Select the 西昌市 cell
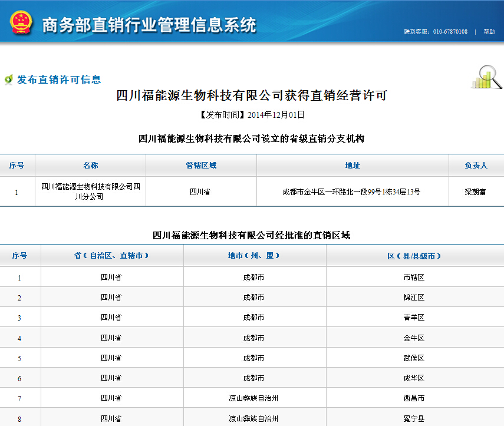Image resolution: width=504 pixels, height=426 pixels. (414, 398)
